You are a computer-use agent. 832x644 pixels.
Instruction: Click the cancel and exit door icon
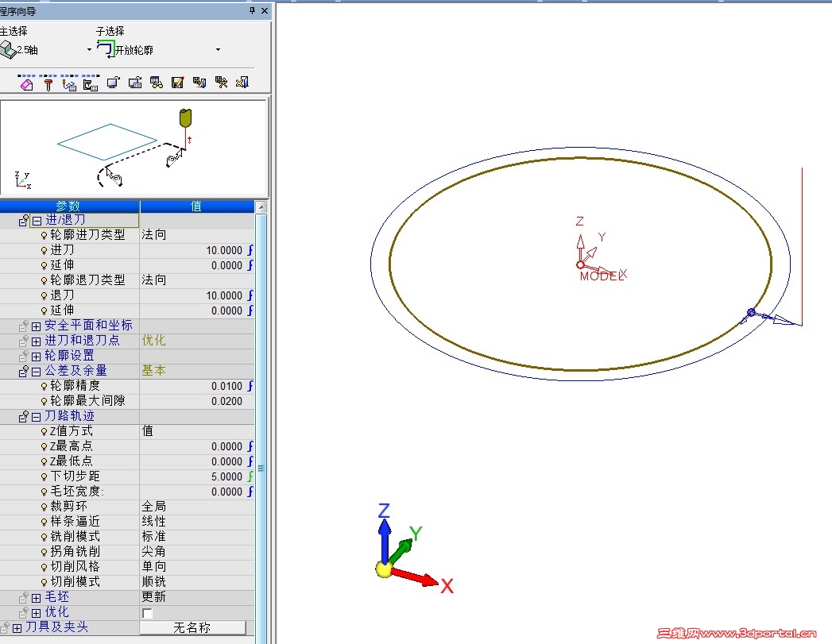coord(242,83)
